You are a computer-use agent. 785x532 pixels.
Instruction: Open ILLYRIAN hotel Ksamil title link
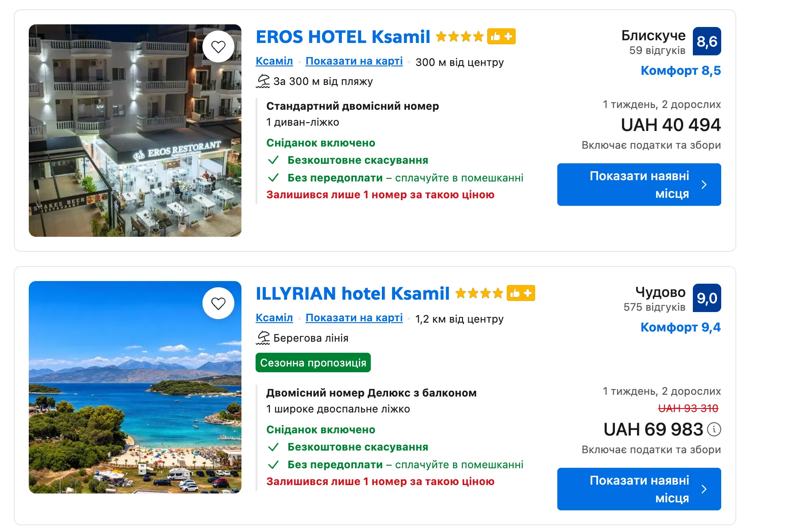[x=353, y=293]
